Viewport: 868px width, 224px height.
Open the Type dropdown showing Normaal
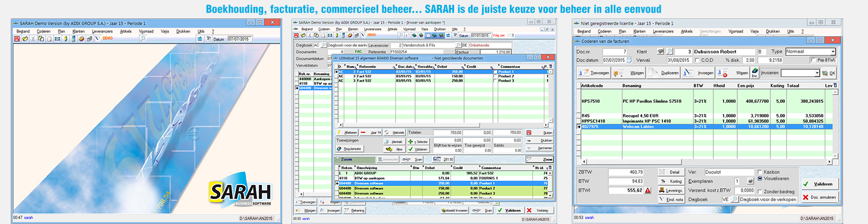pyautogui.click(x=810, y=52)
